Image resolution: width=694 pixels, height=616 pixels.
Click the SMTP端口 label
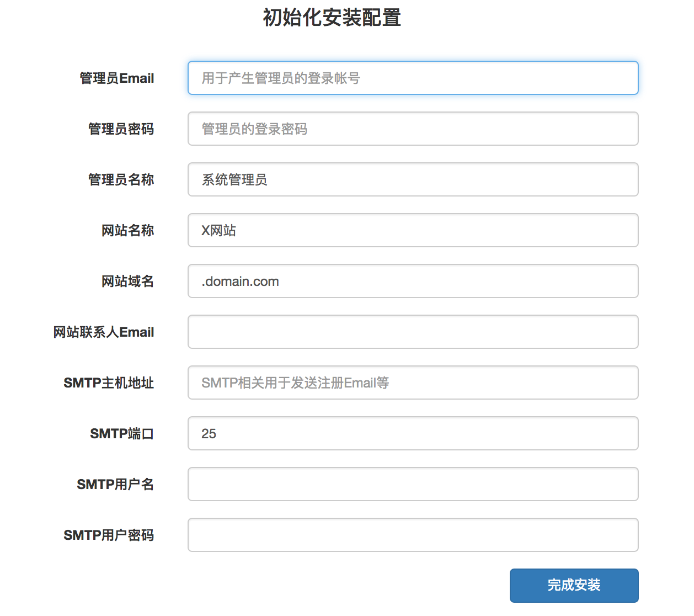pyautogui.click(x=122, y=434)
